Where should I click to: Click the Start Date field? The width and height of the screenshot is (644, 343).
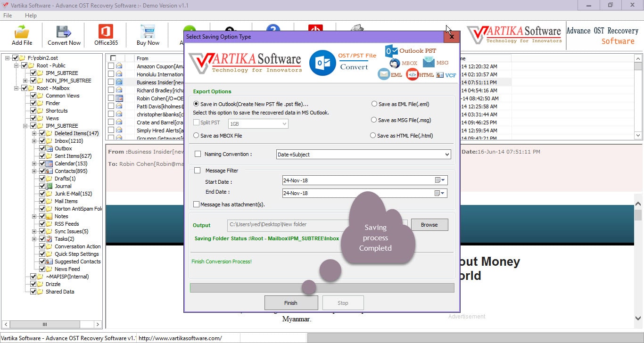click(364, 180)
